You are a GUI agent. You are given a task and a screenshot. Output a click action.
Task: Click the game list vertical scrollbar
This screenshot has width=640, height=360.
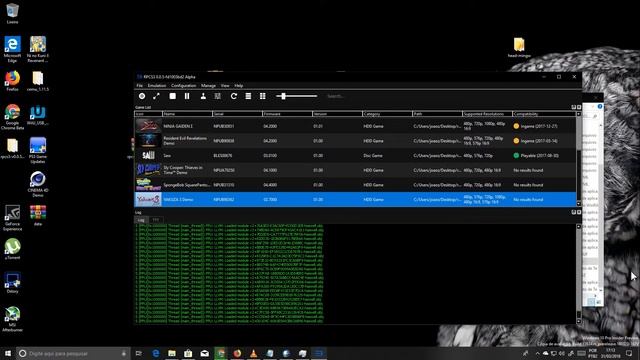578,159
